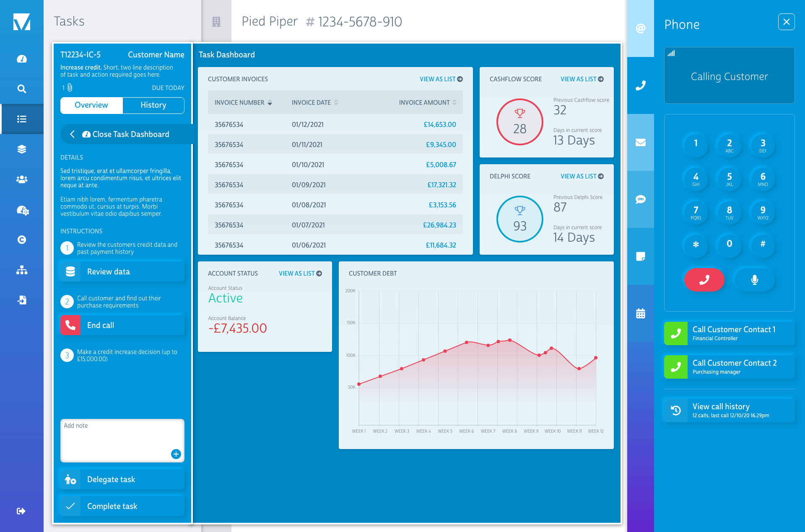Open the dashboard gauge icon in sidebar

[22, 59]
